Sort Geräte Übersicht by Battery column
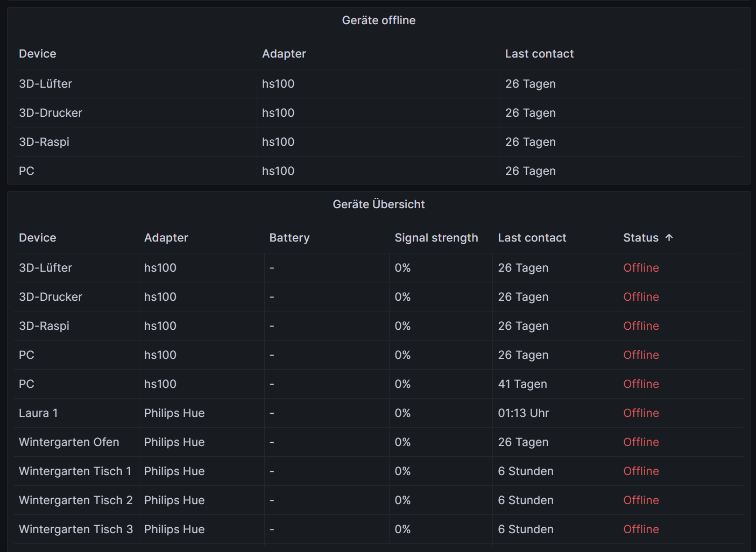This screenshot has width=756, height=552. [289, 238]
